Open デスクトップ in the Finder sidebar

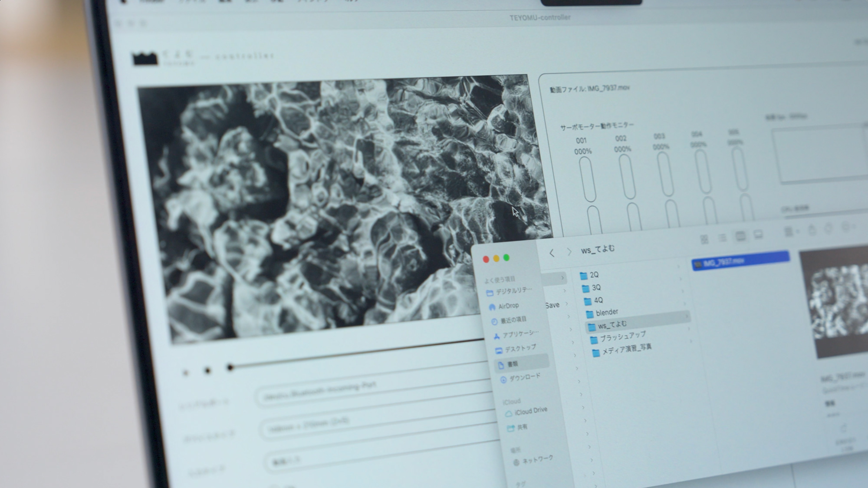click(x=516, y=349)
